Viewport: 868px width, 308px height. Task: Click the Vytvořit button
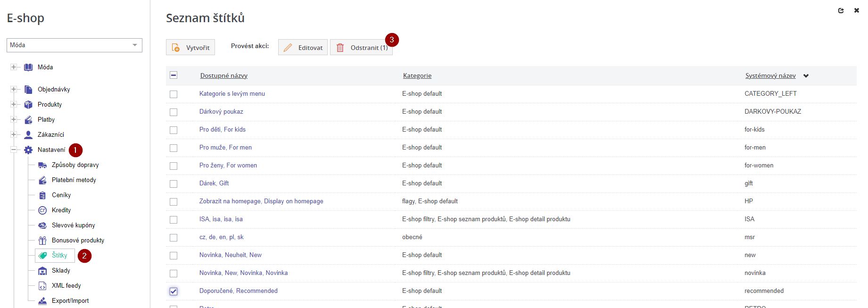[190, 48]
